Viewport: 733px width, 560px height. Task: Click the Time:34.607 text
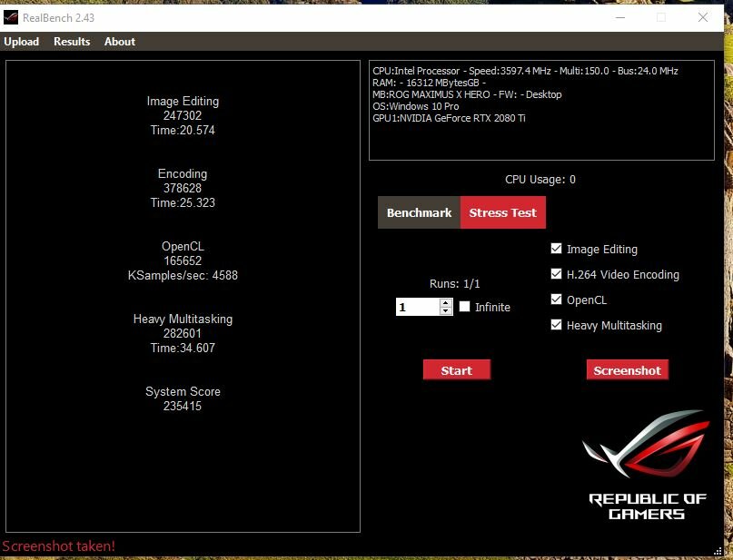(183, 348)
